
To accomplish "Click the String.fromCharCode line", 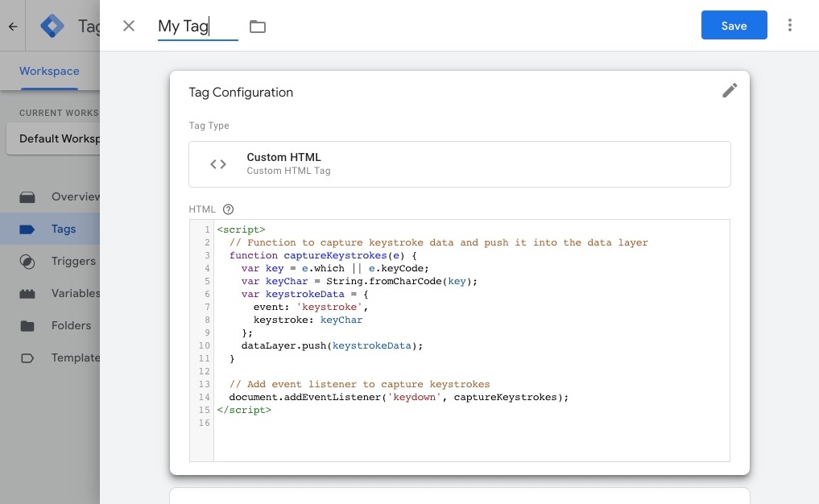I will point(359,281).
